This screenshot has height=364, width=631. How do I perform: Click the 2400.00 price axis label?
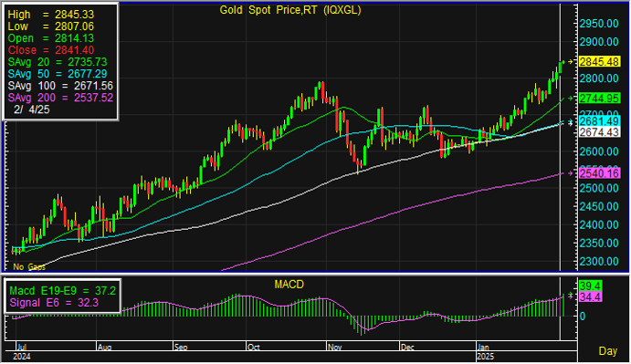[599, 224]
